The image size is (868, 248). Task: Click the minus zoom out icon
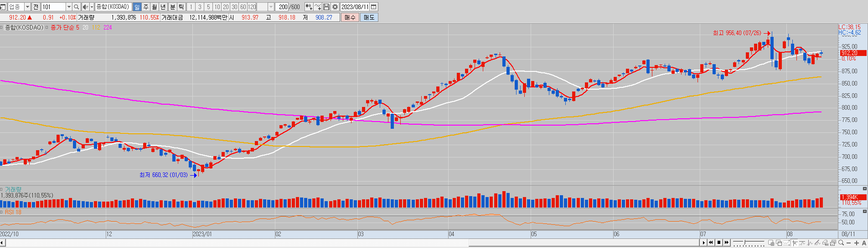[x=848, y=243]
